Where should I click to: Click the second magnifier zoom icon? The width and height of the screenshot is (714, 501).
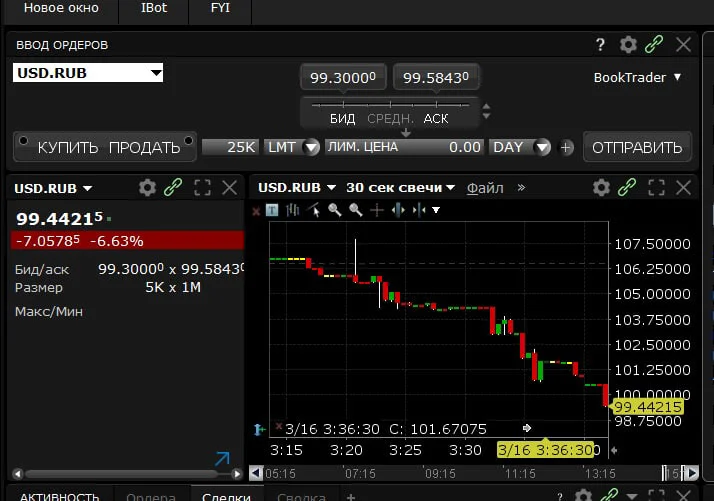point(356,210)
